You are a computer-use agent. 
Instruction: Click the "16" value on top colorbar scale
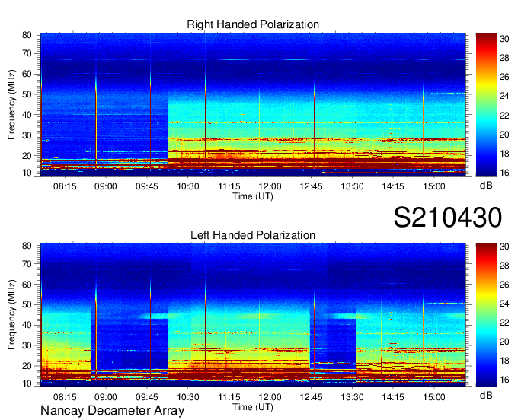(504, 173)
